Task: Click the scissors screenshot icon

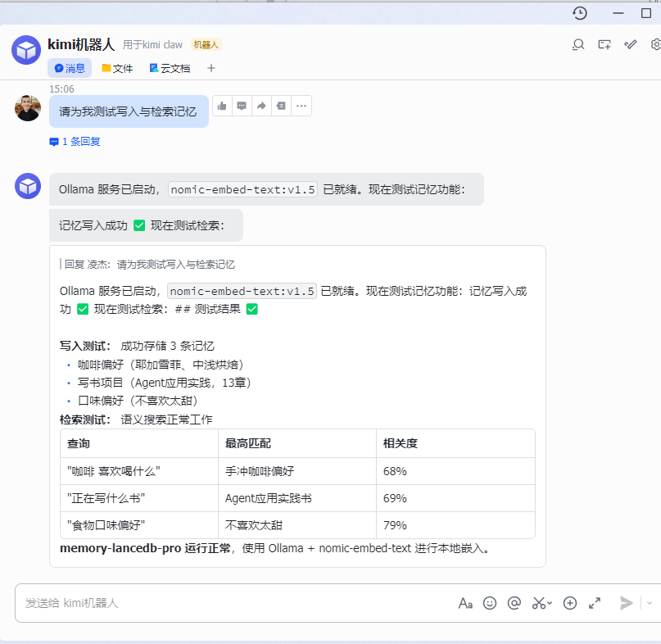Action: point(539,603)
